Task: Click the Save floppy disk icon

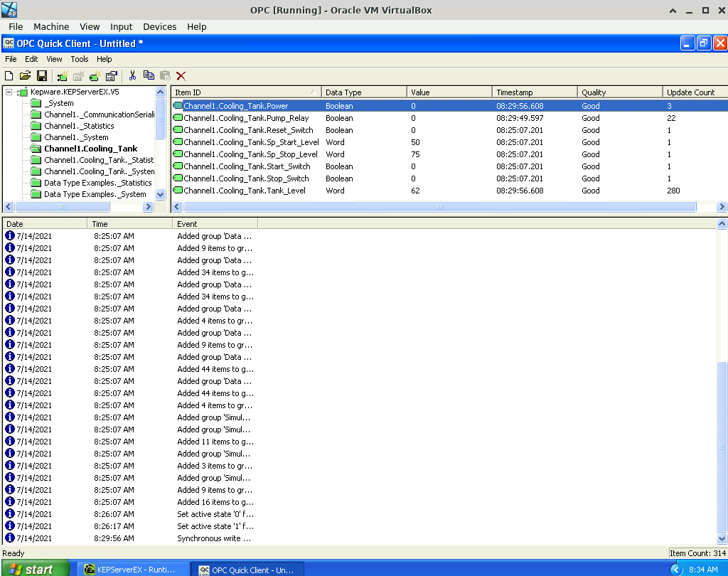Action: click(x=42, y=75)
